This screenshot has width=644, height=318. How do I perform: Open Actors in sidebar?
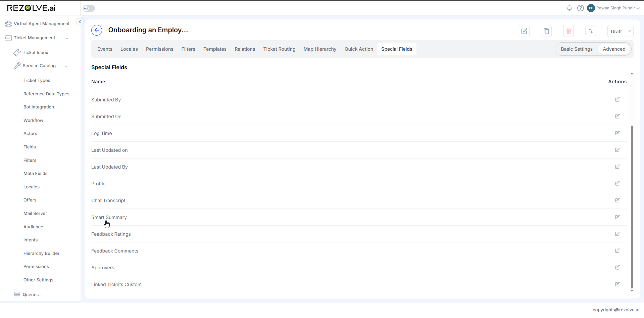click(x=30, y=134)
